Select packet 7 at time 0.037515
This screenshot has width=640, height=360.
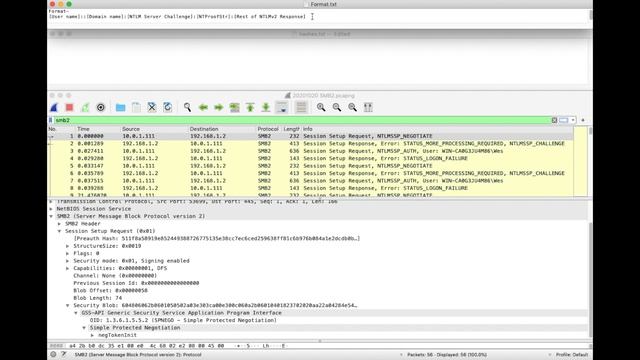(311, 181)
